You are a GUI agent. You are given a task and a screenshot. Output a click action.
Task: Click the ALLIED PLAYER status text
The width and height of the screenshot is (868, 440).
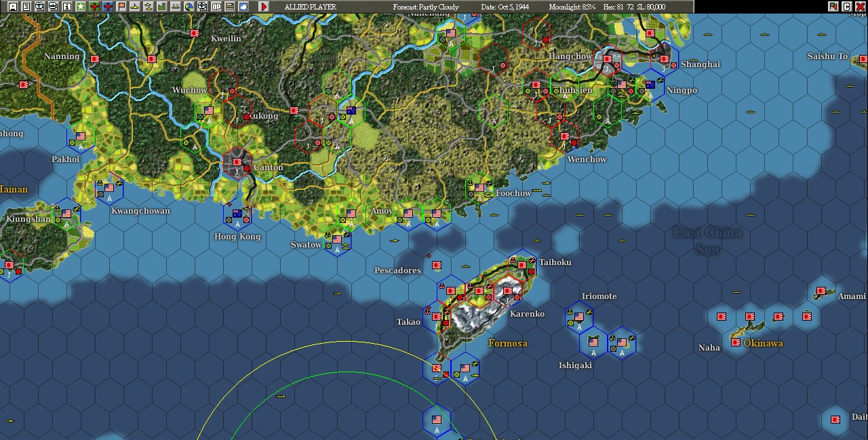point(311,7)
